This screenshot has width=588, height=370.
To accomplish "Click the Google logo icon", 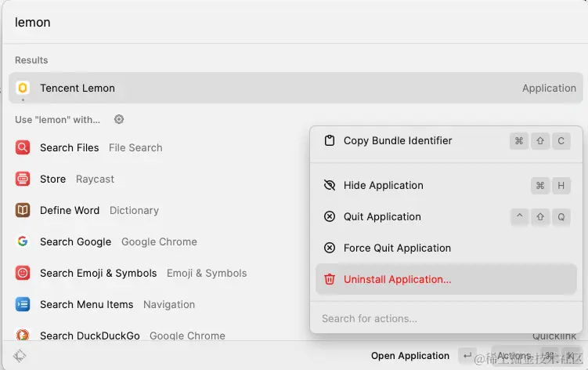I will click(x=23, y=241).
